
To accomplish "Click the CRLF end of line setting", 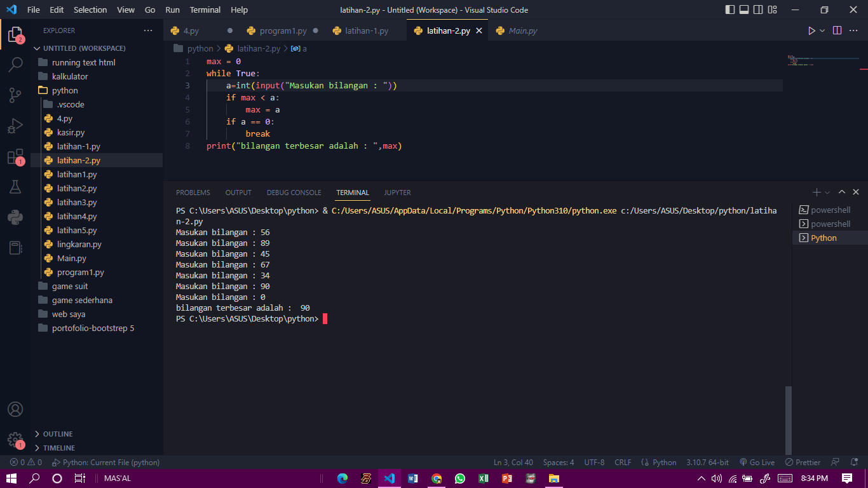I will 623,462.
